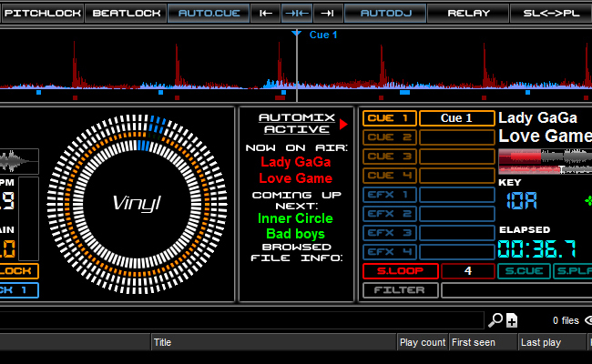
Task: Click the loop length value 4
Action: [x=468, y=271]
